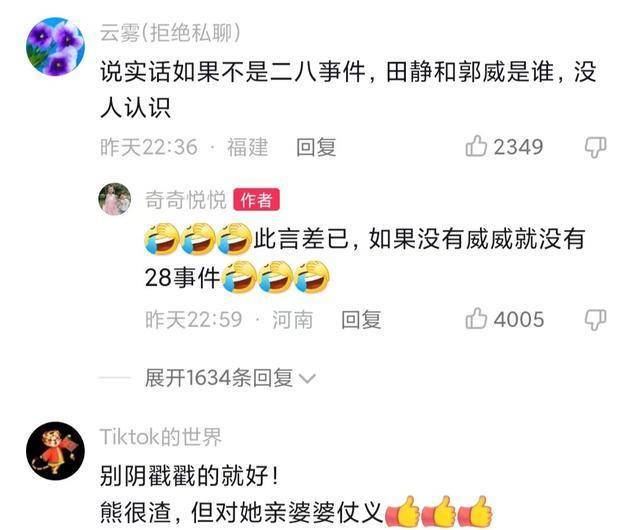Viewport: 640px width, 530px height.
Task: Open username Tiktok的世界
Action: coord(160,437)
